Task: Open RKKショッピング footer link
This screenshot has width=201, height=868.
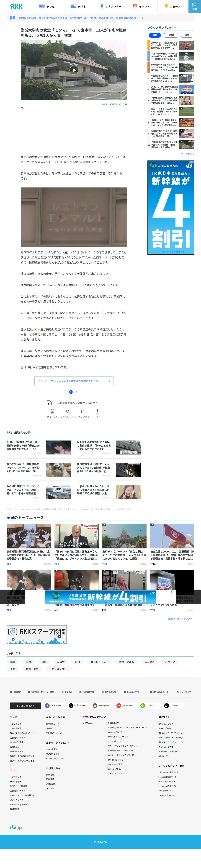Action: 166,724
